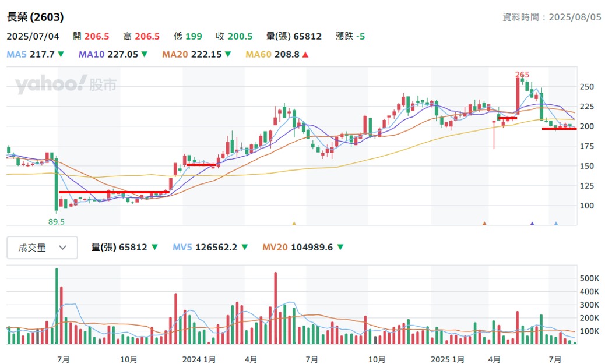Click the MV20 volume average label
Screen dimensions: 605x364
pos(275,247)
